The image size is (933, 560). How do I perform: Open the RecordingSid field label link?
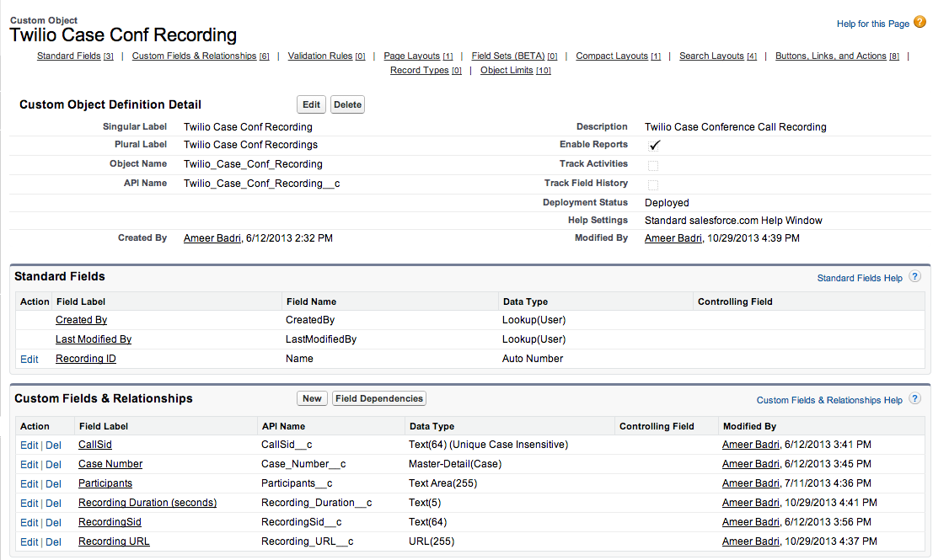coord(110,522)
